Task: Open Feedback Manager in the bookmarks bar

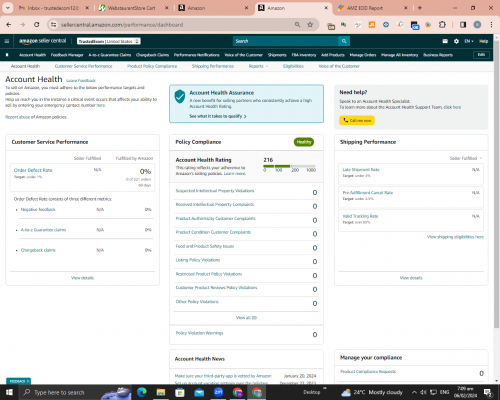Action: tap(67, 55)
